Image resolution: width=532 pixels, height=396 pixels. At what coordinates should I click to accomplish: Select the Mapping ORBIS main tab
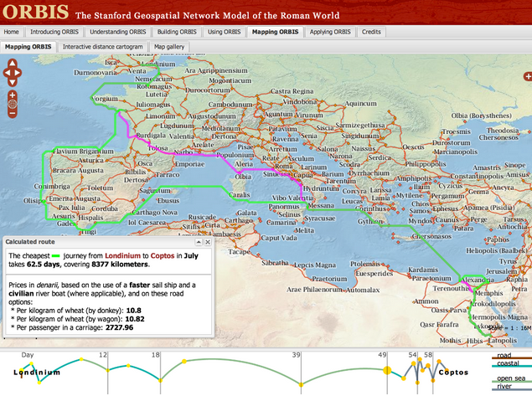(x=275, y=32)
